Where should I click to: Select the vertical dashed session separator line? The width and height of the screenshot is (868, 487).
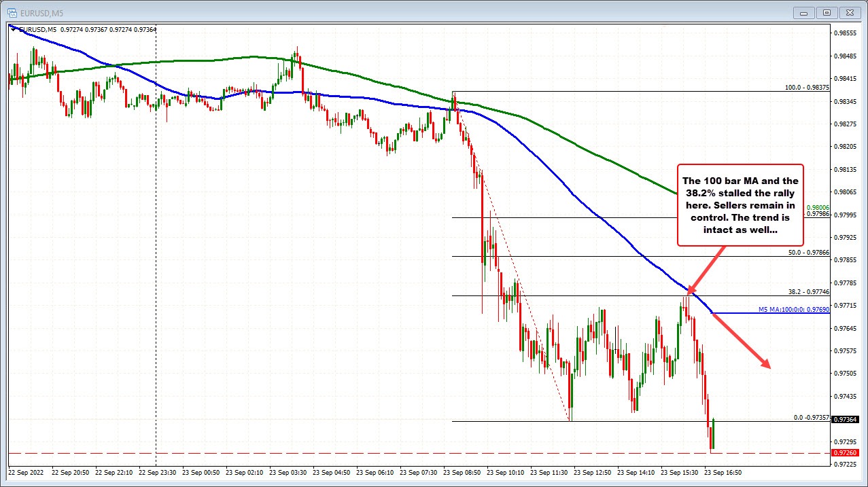[156, 272]
